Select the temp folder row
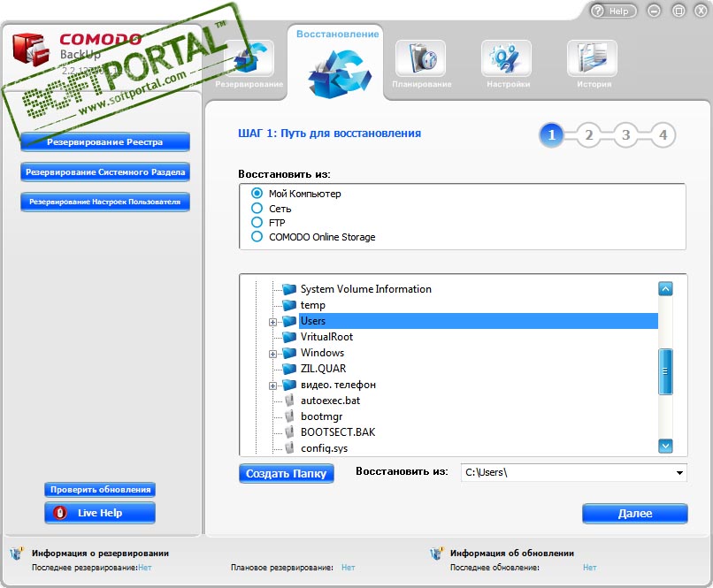The image size is (713, 588). click(313, 305)
